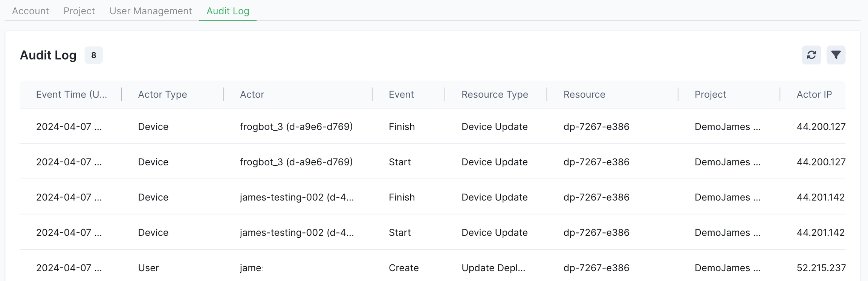Image resolution: width=868 pixels, height=281 pixels.
Task: Sort by Actor Type column header
Action: (x=162, y=94)
